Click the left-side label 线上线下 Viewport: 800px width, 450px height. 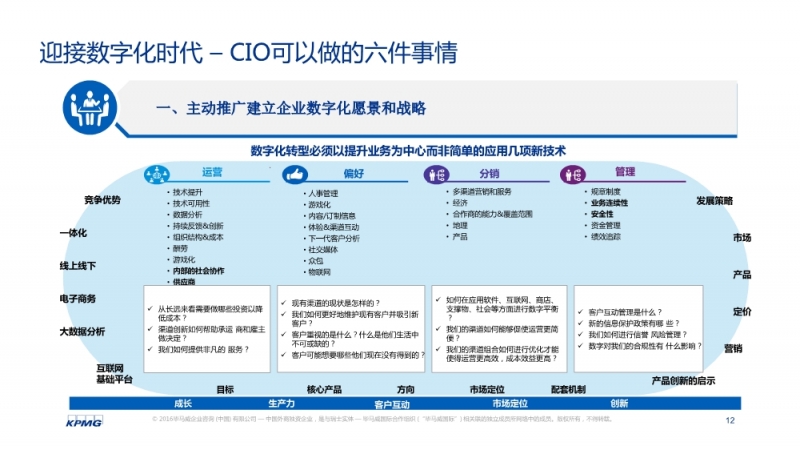pos(78,266)
